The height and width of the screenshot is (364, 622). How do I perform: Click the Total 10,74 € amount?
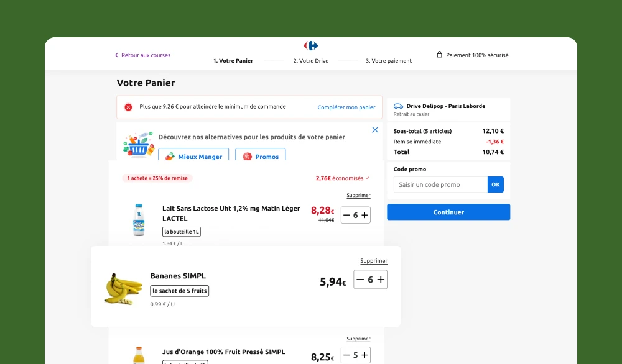(493, 152)
